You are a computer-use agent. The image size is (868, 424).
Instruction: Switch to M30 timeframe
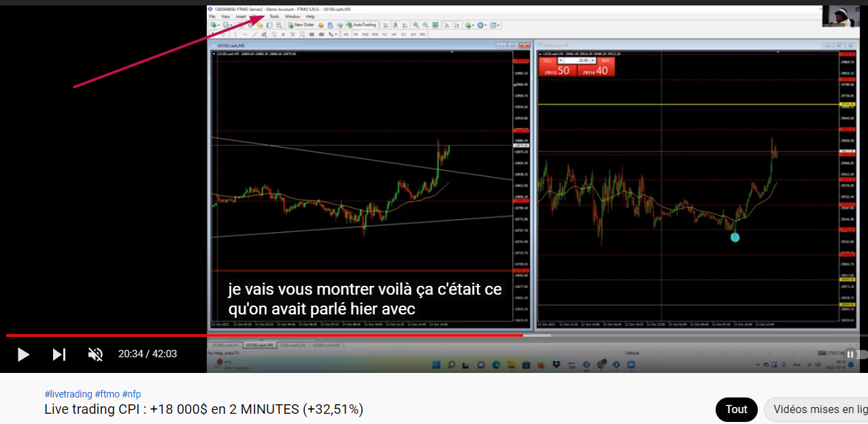(375, 34)
